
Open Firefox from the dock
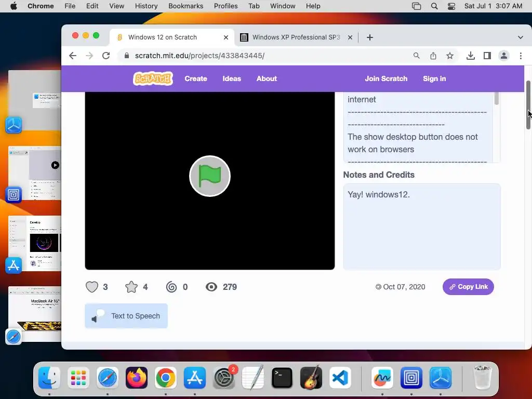point(137,378)
